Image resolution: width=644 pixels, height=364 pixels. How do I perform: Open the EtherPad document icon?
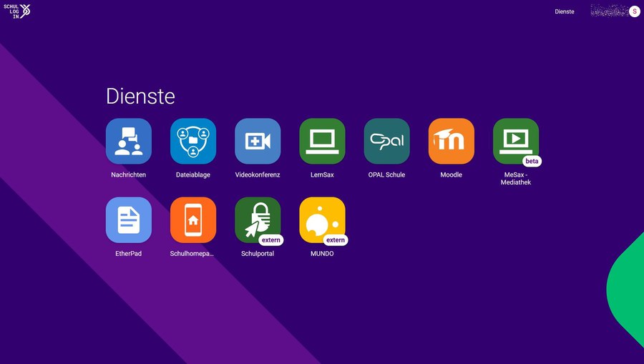(129, 220)
